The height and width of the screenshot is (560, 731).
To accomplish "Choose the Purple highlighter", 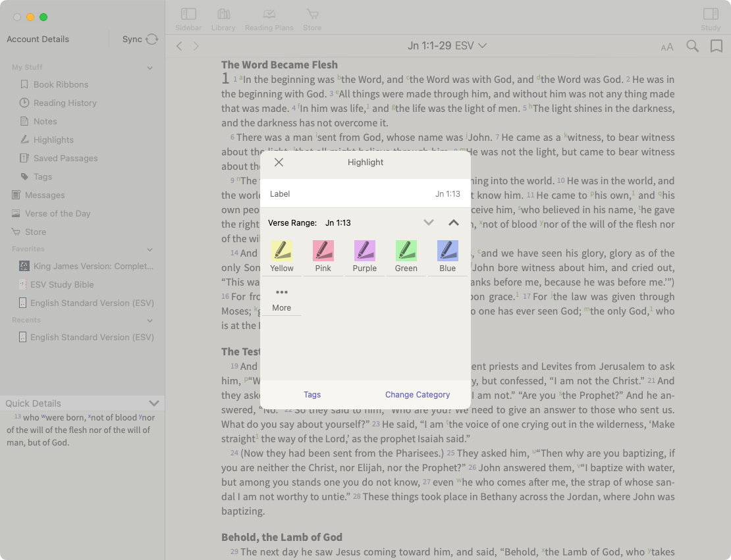I will tap(365, 251).
